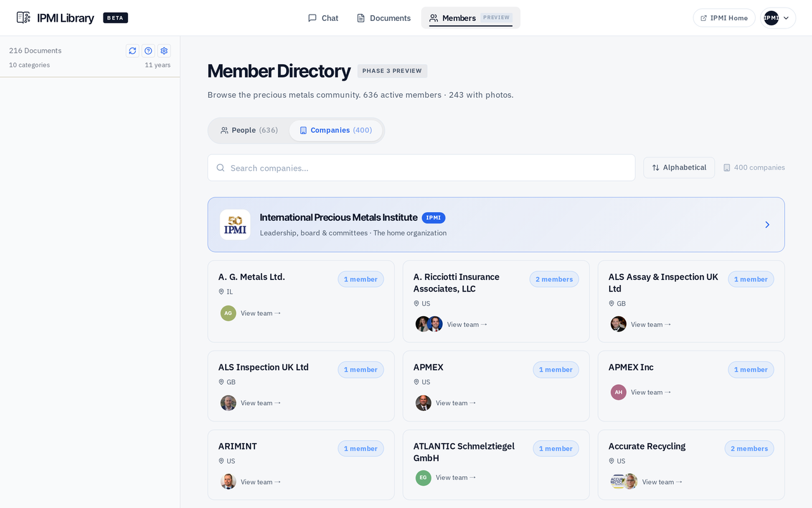
Task: Expand the International Precious Metals Institute chevron
Action: point(767,225)
